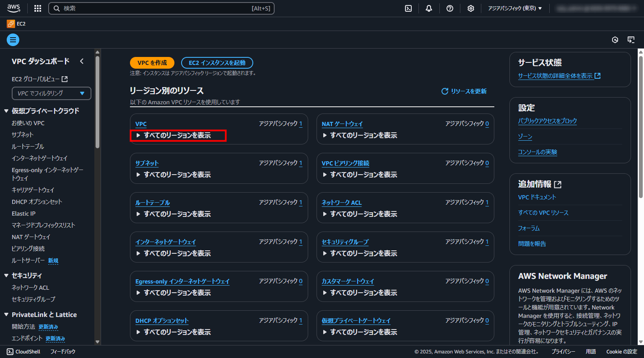Open ルートテーブル in sidebar navigation
The image size is (644, 358).
[x=28, y=147]
